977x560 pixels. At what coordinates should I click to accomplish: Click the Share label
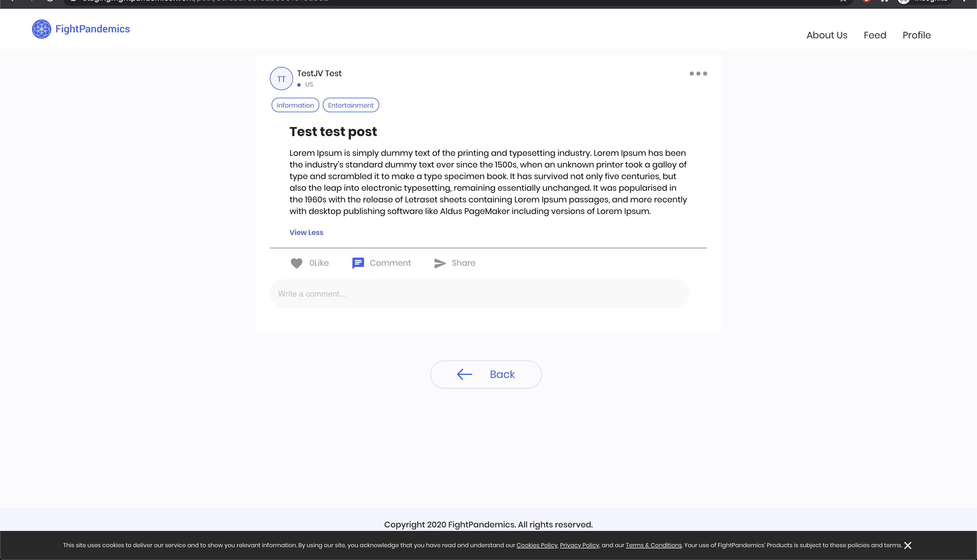(463, 263)
